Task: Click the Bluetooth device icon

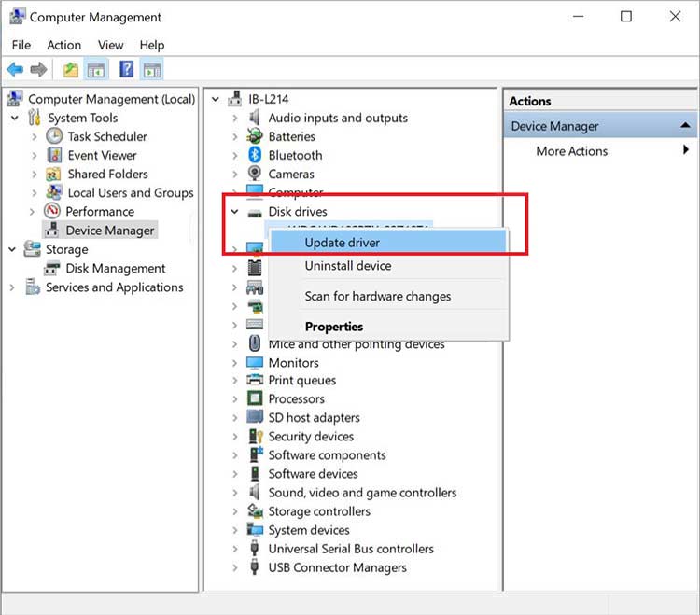Action: [x=254, y=155]
